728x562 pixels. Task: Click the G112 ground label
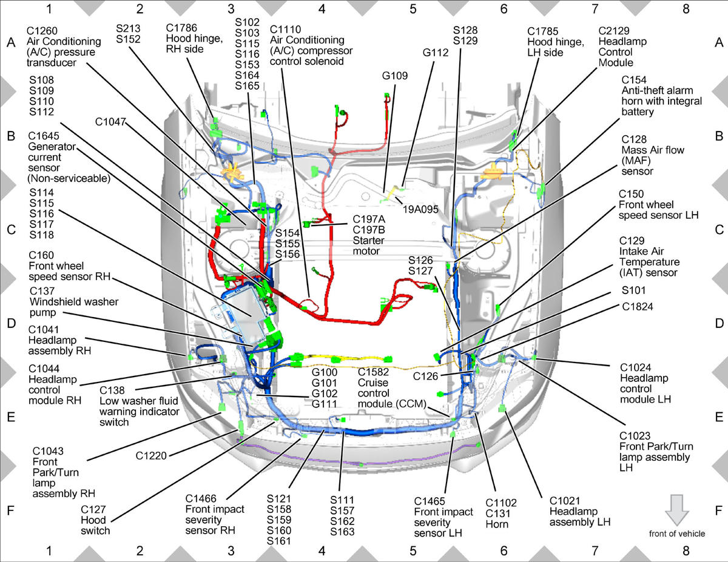(436, 53)
